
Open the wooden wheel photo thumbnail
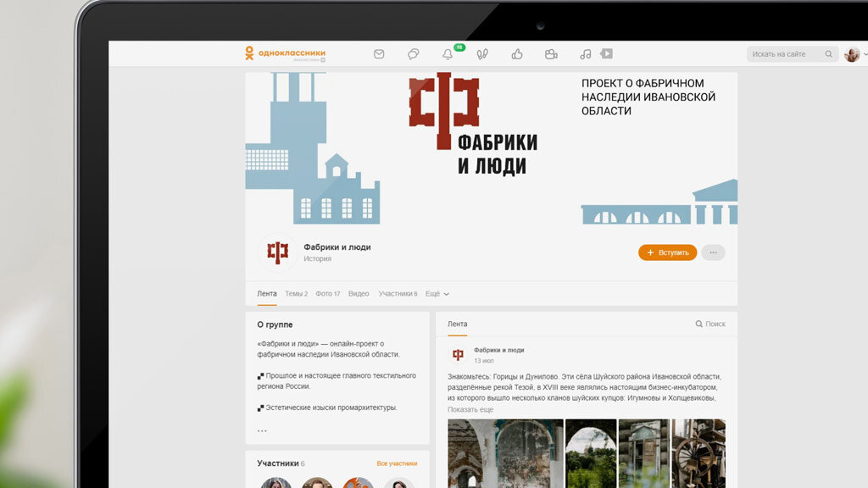[x=698, y=453]
